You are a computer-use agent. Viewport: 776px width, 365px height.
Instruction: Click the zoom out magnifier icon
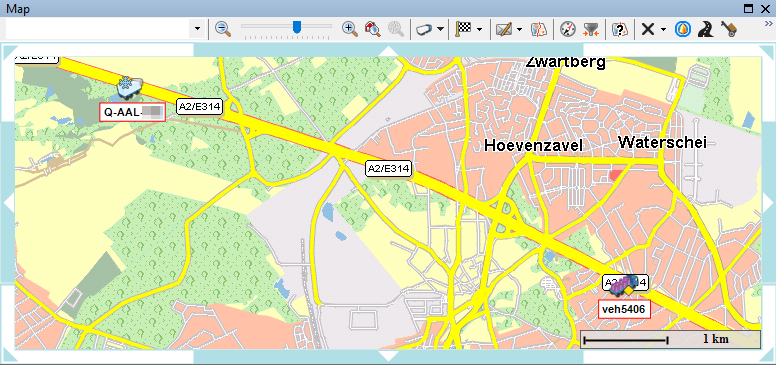coord(224,29)
